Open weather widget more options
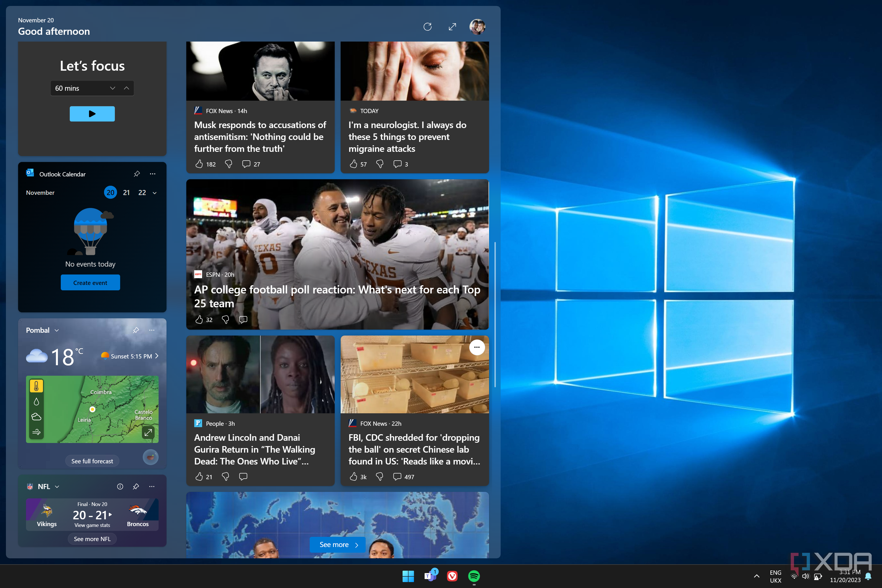Viewport: 882px width, 588px height. click(x=152, y=330)
